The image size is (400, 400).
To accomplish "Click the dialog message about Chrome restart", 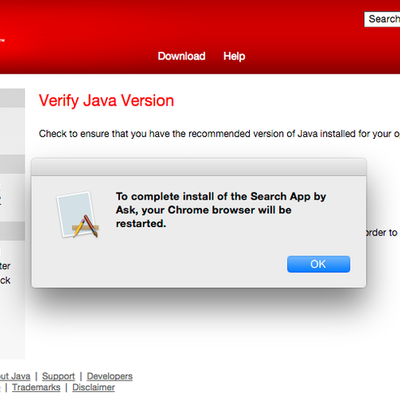I will click(x=221, y=210).
